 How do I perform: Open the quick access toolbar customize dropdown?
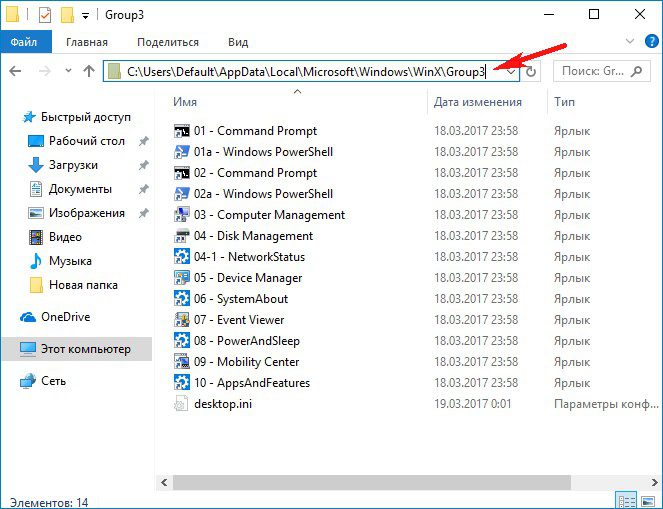click(x=85, y=16)
